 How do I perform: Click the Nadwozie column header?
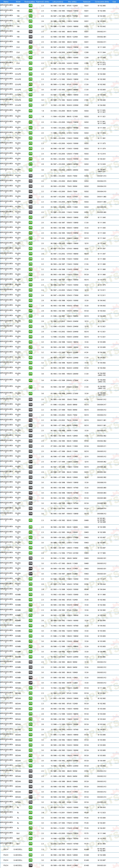87,2
